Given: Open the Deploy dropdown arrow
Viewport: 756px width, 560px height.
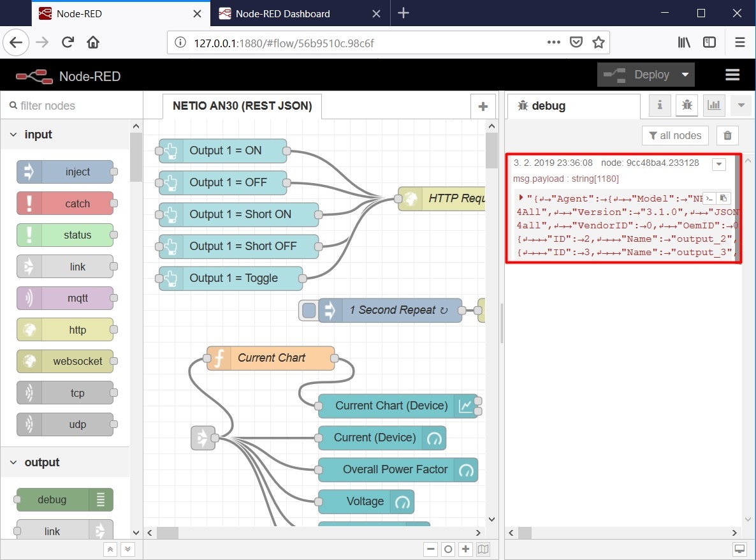Looking at the screenshot, I should coord(685,75).
